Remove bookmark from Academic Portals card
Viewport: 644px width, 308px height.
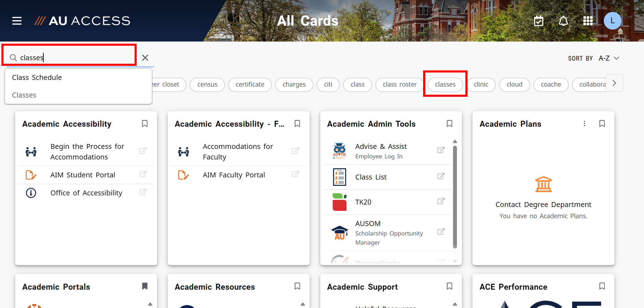(145, 286)
